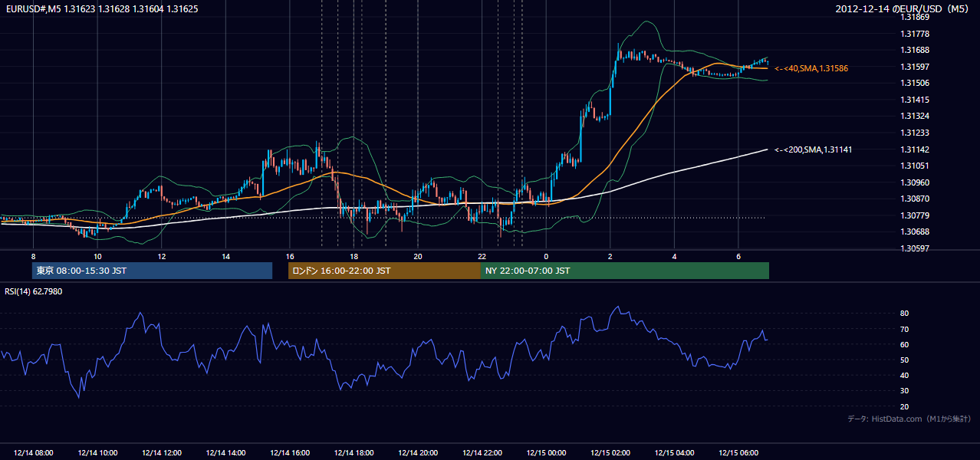This screenshot has height=460, width=980.
Task: Click hour 20 label under price chart
Action: (418, 256)
